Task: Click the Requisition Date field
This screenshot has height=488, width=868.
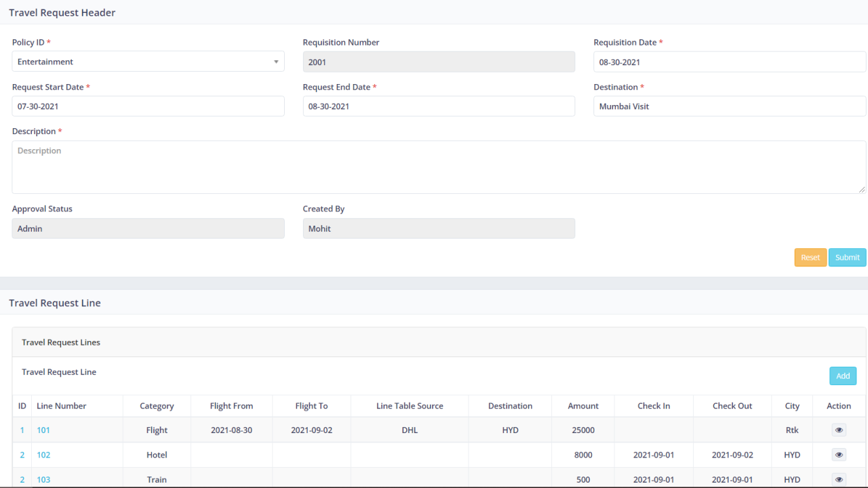Action: pyautogui.click(x=729, y=62)
